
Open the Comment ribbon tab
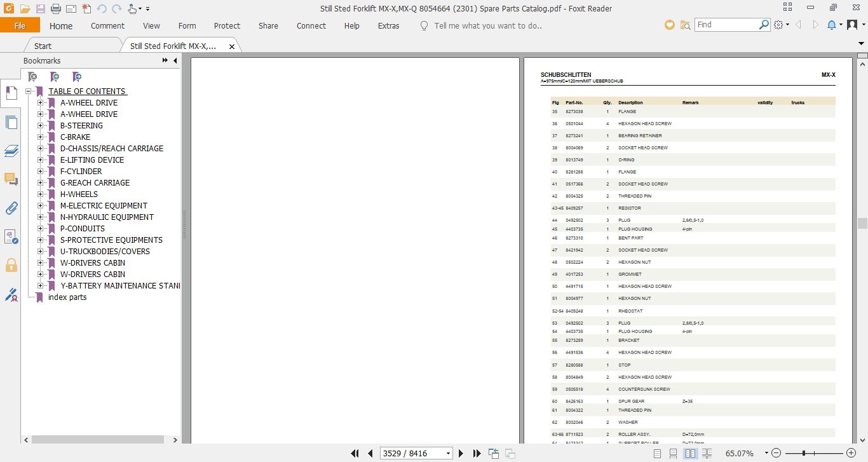coord(107,26)
